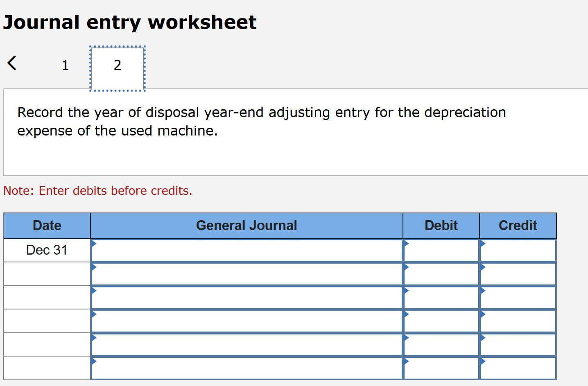The width and height of the screenshot is (588, 386).
Task: Click the Dec 31 date cell
Action: 47,250
